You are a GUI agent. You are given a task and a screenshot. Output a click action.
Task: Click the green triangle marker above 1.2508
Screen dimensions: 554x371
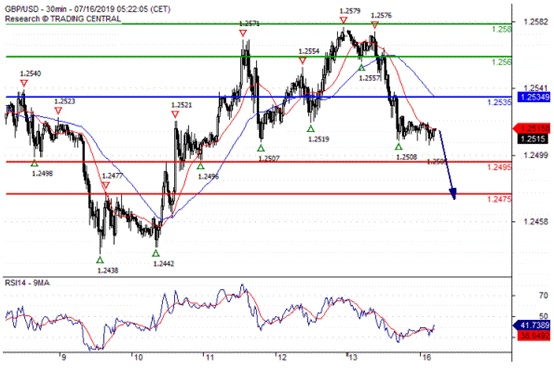click(399, 147)
